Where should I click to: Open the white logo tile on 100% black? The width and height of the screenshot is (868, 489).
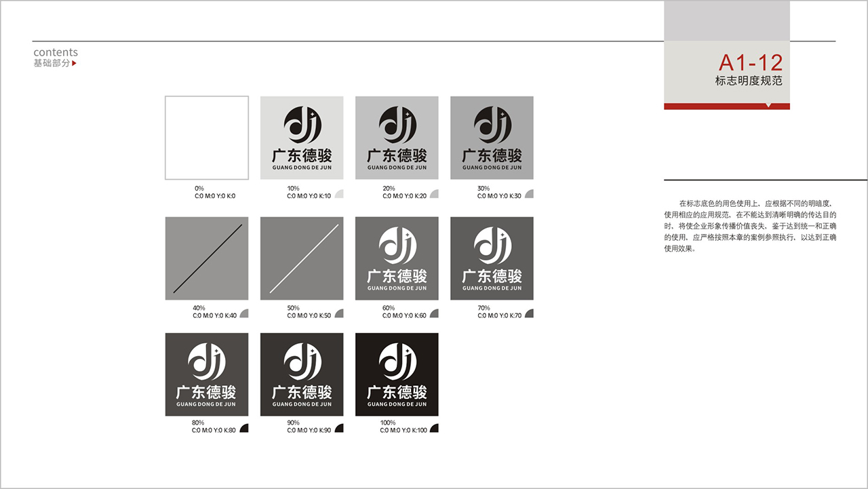click(397, 374)
